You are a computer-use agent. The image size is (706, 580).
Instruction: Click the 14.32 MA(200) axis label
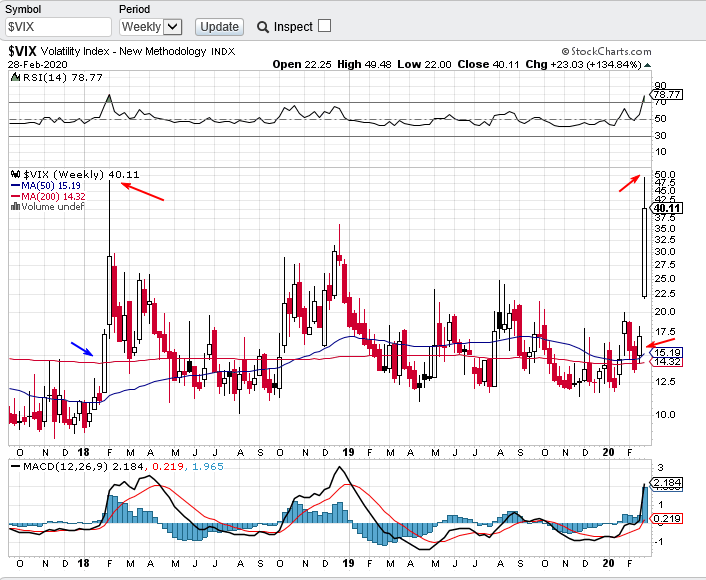pos(667,362)
